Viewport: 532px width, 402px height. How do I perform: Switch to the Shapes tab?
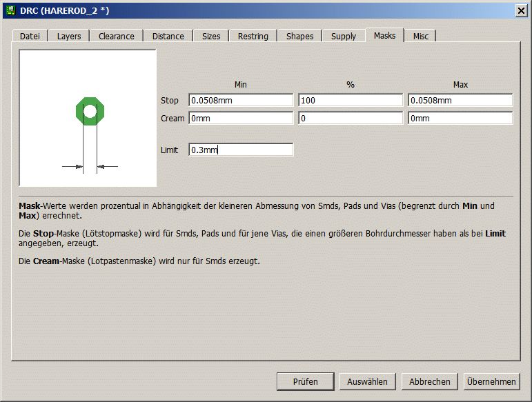[299, 36]
